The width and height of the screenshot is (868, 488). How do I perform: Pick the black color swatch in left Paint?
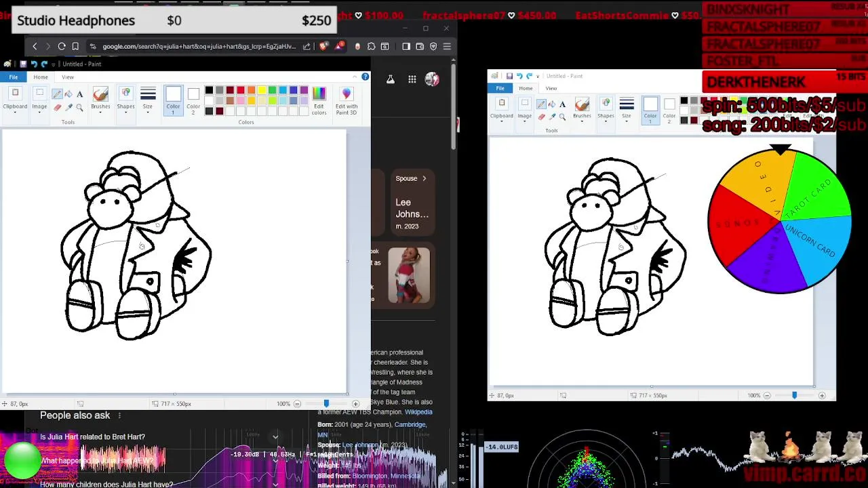[x=209, y=90]
